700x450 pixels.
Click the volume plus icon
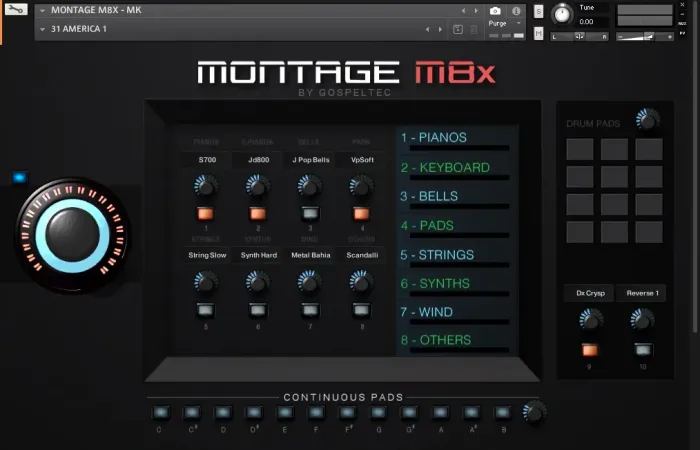coord(670,37)
